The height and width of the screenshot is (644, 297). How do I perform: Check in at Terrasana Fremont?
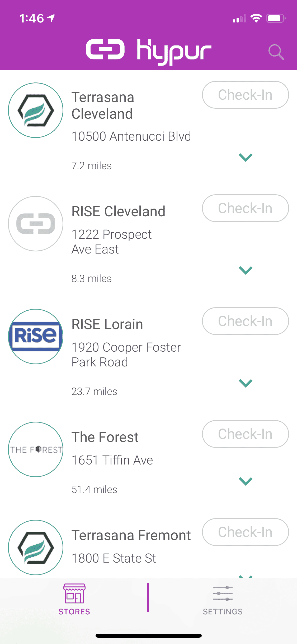pos(245,532)
